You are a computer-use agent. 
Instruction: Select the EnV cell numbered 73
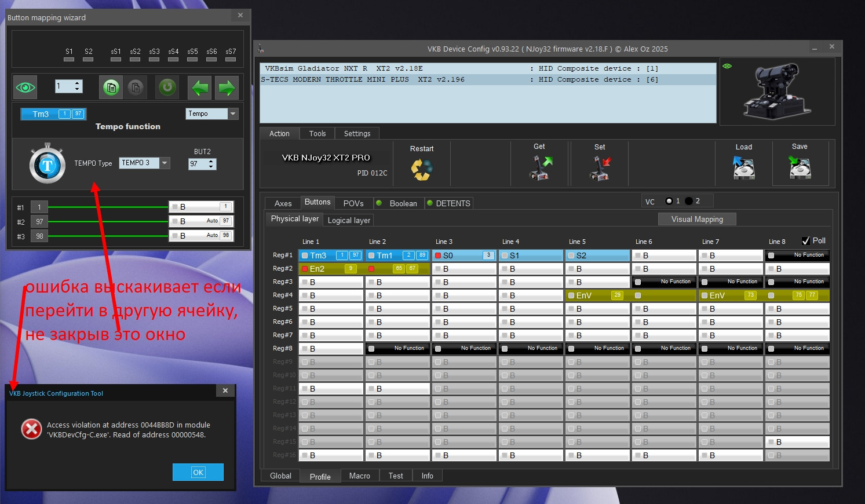731,295
